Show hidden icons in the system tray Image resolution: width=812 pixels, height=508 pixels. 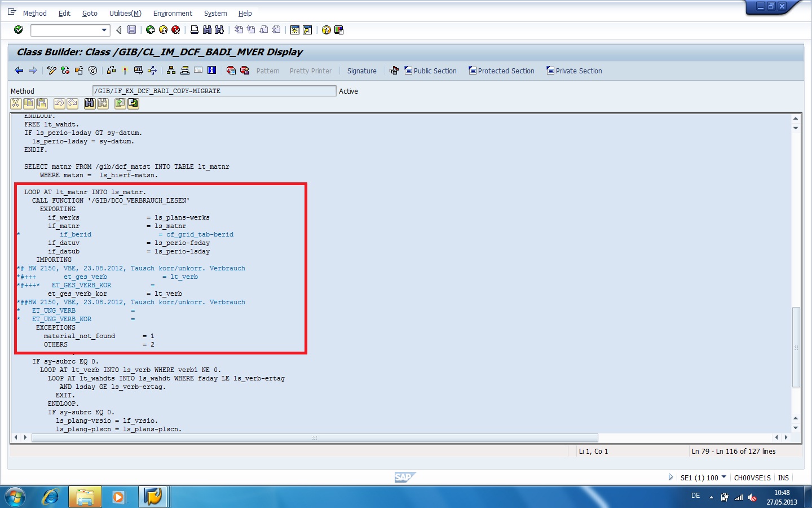711,497
